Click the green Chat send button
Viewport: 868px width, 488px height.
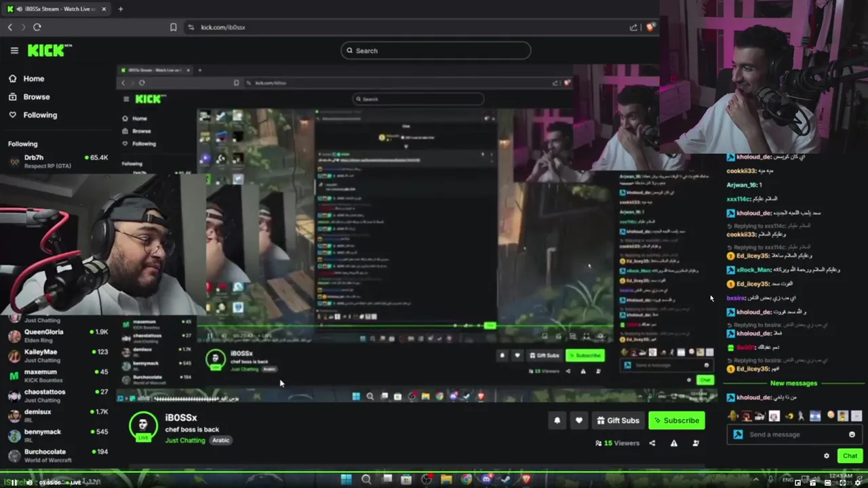point(850,456)
